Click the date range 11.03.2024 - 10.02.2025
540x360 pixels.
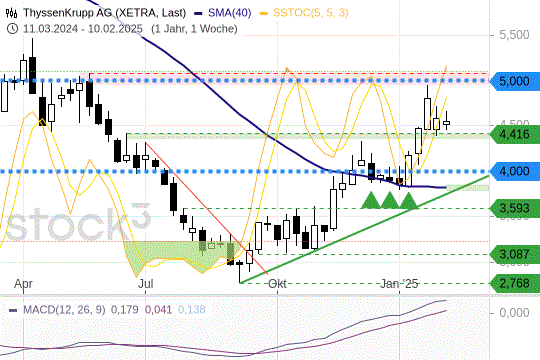tap(83, 29)
